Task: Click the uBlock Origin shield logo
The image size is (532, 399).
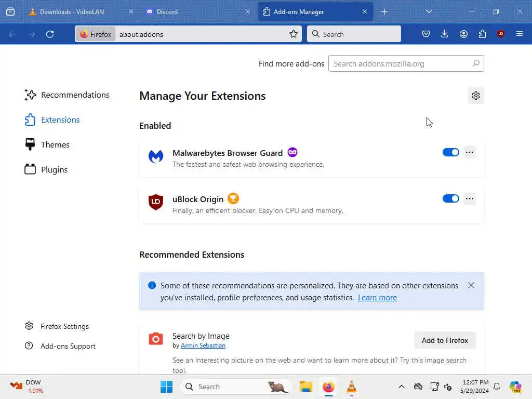Action: [x=156, y=202]
